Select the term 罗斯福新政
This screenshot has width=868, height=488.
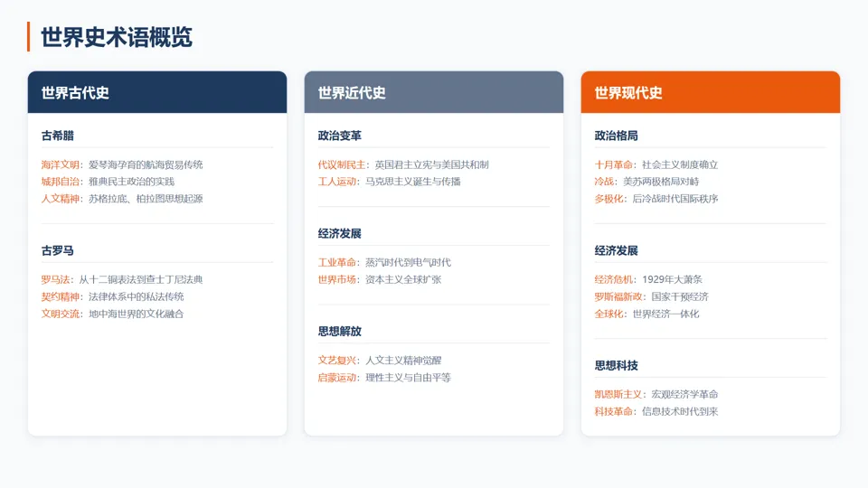tap(618, 296)
